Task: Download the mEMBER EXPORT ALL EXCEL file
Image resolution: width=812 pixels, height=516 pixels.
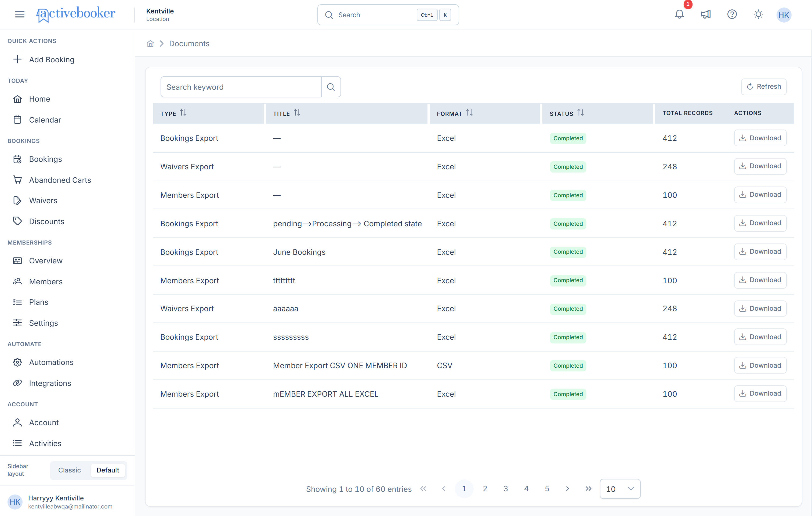Action: [760, 393]
